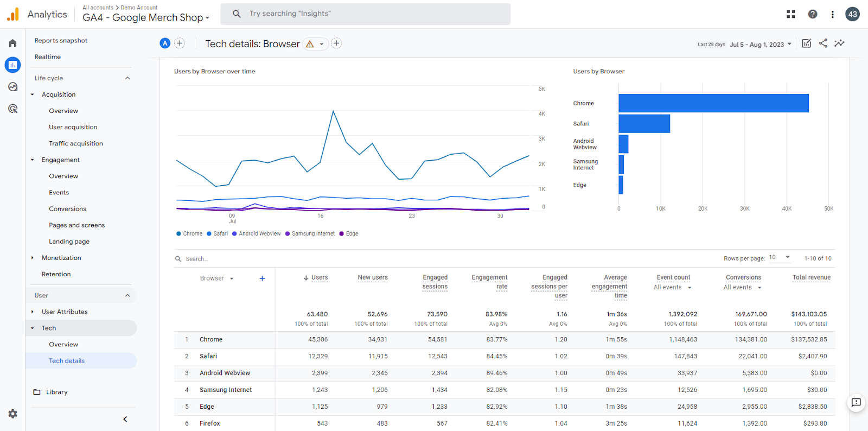The height and width of the screenshot is (431, 868).
Task: Open the Explore icon in left rail
Action: (x=12, y=87)
